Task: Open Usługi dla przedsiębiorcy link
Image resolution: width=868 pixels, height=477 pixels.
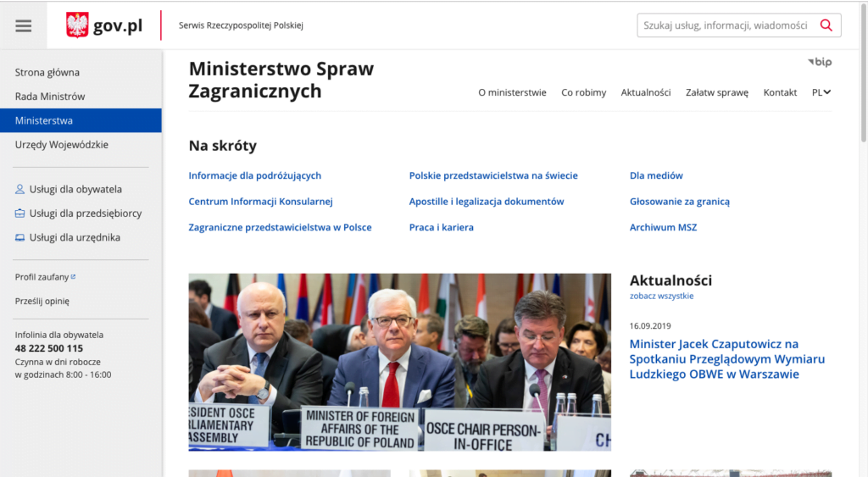Action: pos(86,213)
